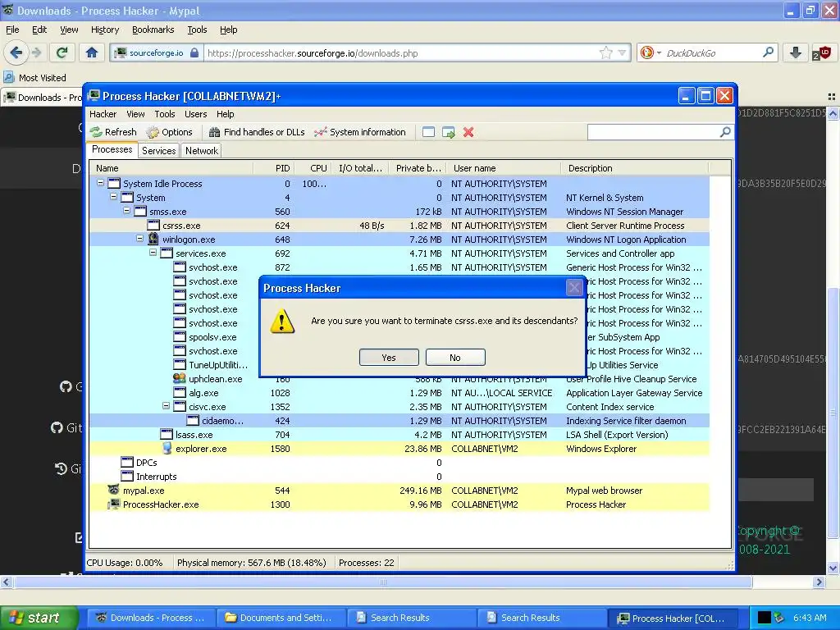Collapse the System process node
Viewport: 840px width, 630px height.
click(x=113, y=197)
